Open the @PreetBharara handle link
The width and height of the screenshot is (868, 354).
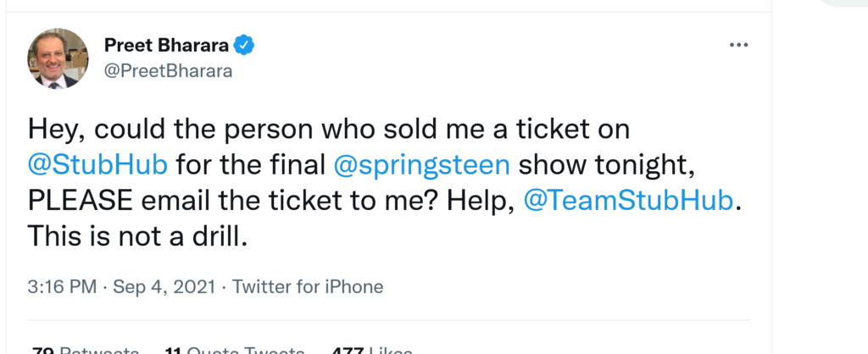(x=167, y=71)
